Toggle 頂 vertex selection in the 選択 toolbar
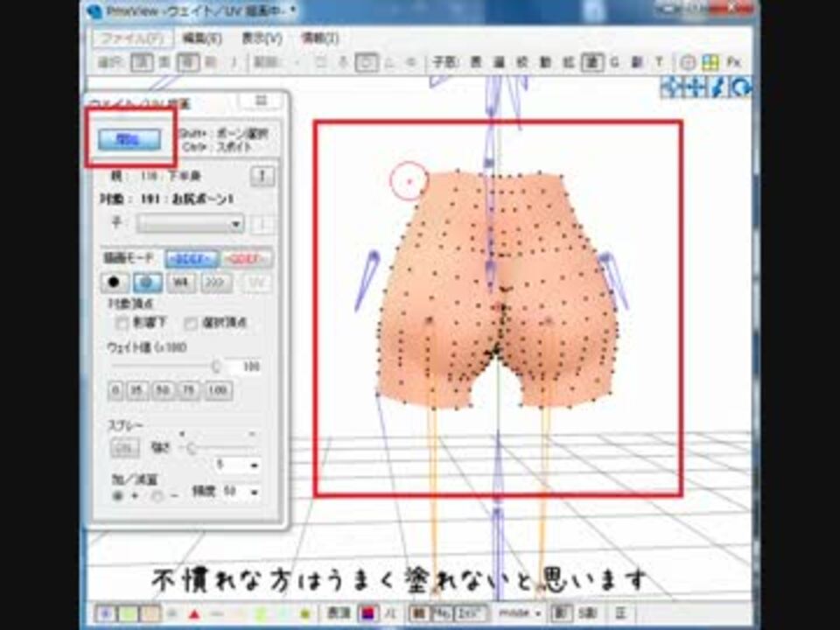This screenshot has height=630, width=840. [x=142, y=63]
